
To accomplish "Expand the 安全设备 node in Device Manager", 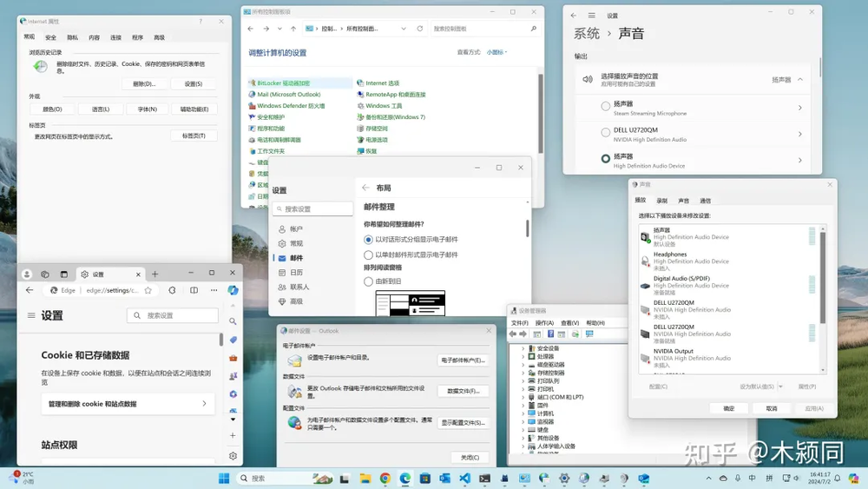I will click(523, 348).
